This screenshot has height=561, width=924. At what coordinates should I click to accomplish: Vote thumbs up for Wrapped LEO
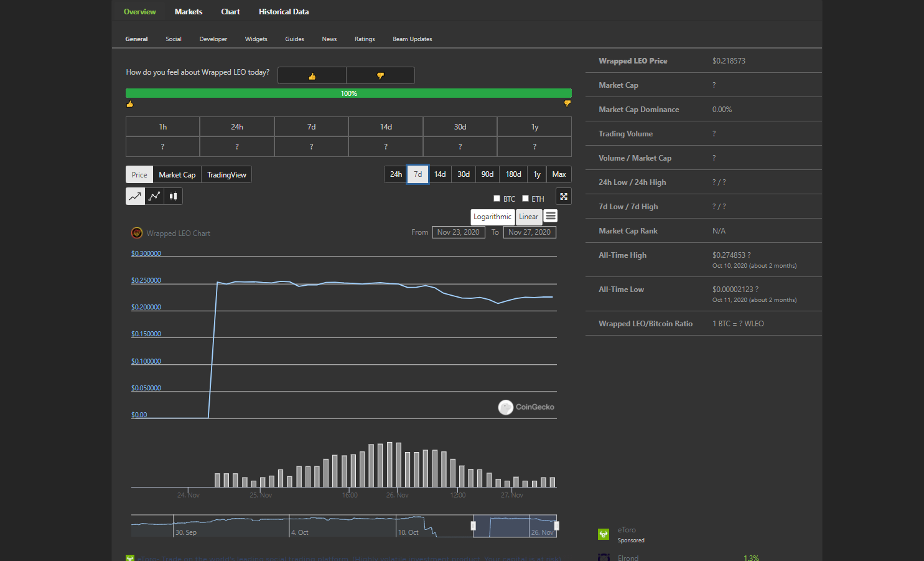pyautogui.click(x=312, y=75)
